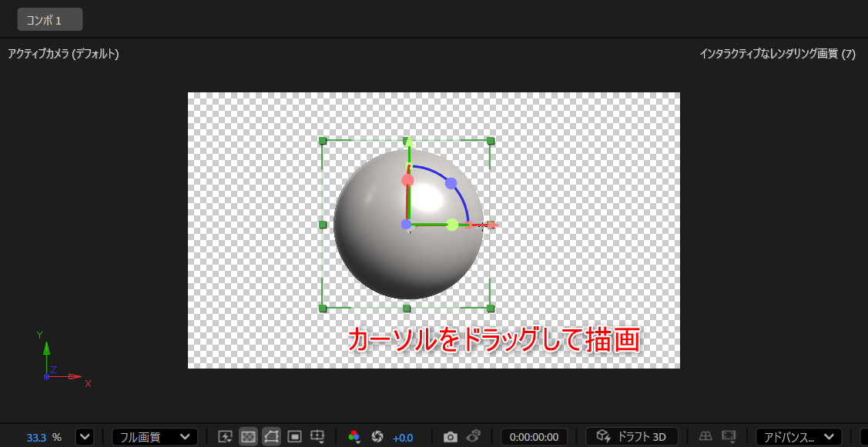Select the コンポ 1 tab
Image resolution: width=868 pixels, height=447 pixels.
tap(50, 19)
